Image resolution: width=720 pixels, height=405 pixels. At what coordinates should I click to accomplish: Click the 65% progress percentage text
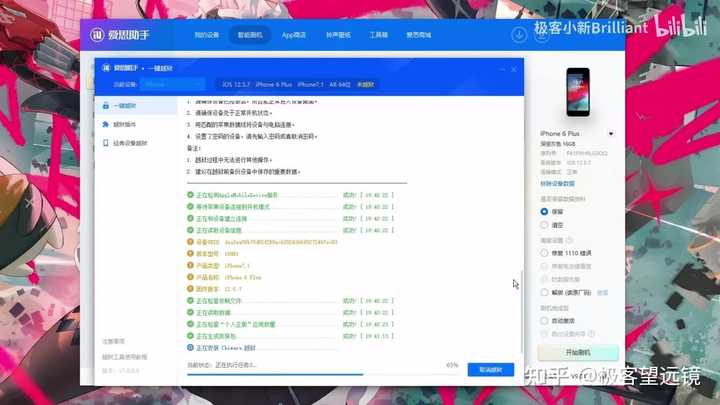point(452,365)
